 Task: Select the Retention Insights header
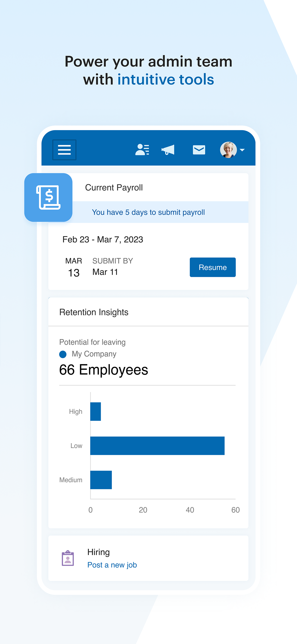point(94,312)
